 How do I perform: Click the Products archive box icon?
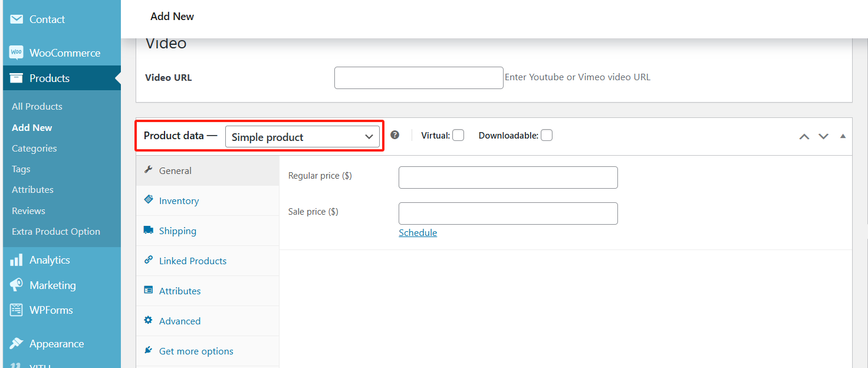click(16, 78)
